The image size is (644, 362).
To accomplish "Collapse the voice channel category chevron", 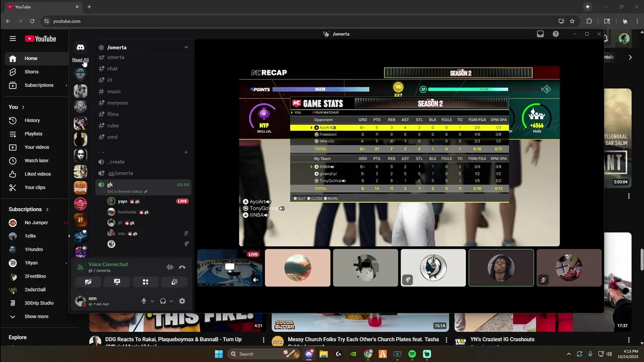I will click(103, 152).
